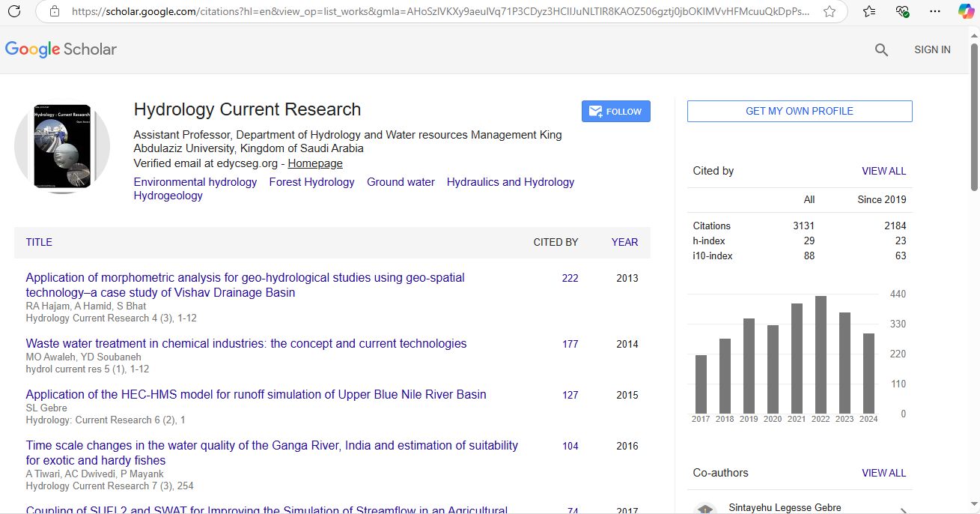Bookmark page using the star icon
This screenshot has height=514, width=980.
tap(829, 12)
